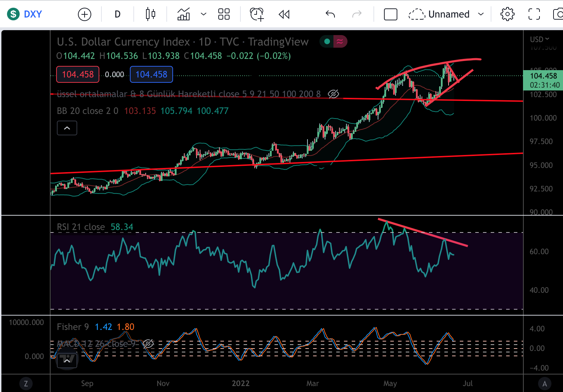Expand the indicators favorites dropdown arrow
Image resolution: width=563 pixels, height=392 pixels.
click(x=204, y=14)
